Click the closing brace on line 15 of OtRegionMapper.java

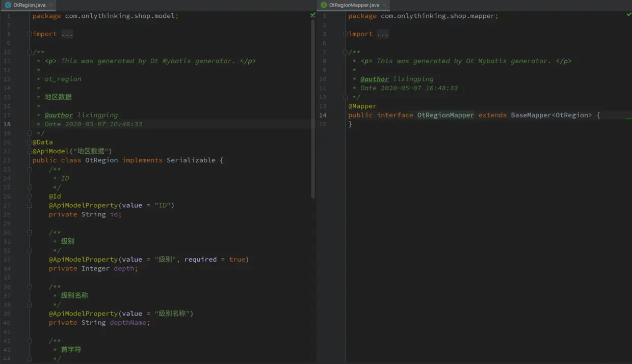(x=350, y=124)
